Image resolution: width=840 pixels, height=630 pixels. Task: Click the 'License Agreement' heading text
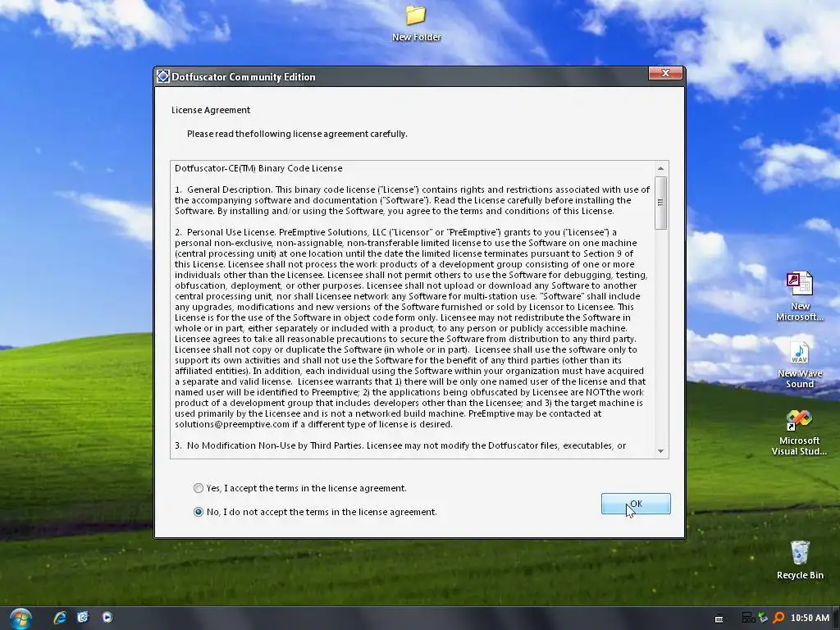[211, 110]
